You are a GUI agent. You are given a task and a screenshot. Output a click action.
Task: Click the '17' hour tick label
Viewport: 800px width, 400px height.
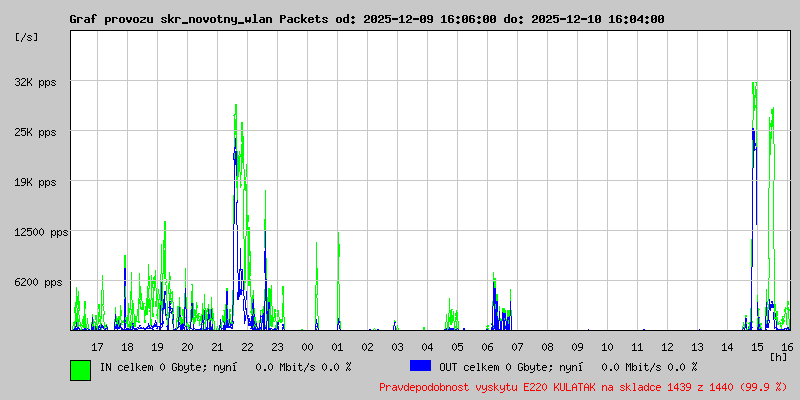click(97, 347)
